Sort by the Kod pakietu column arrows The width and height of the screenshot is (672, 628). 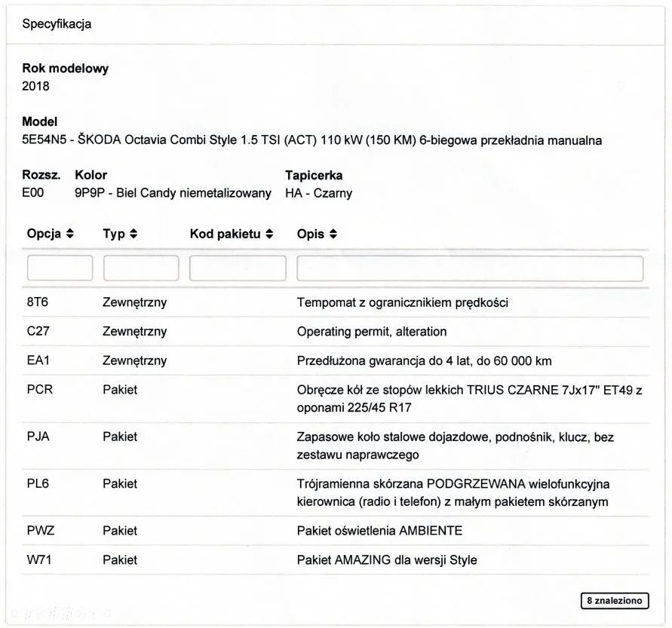click(x=269, y=234)
